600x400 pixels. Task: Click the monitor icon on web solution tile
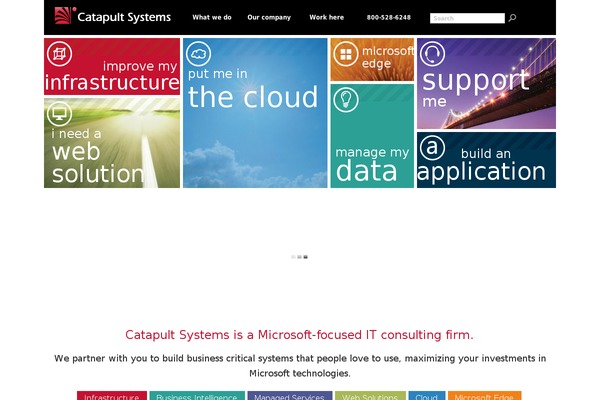tap(59, 114)
